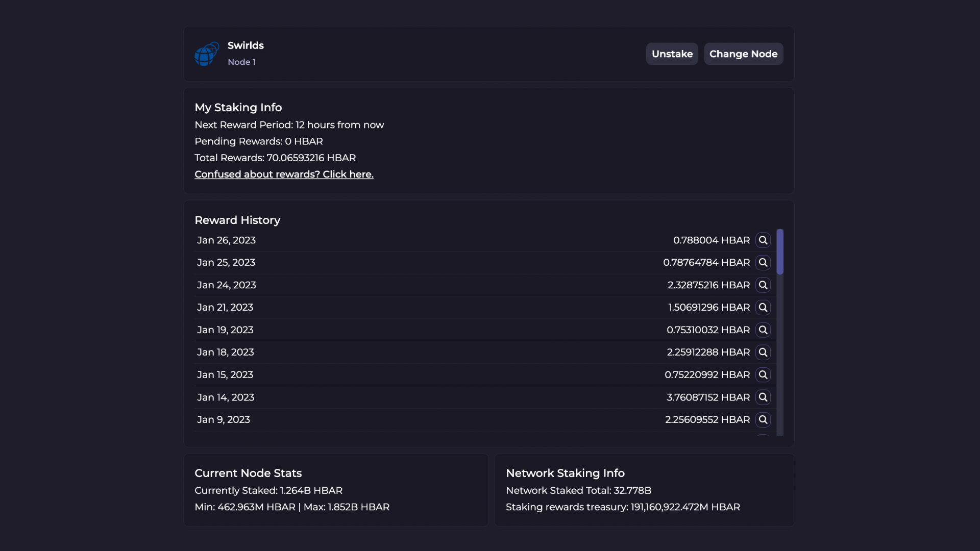980x551 pixels.
Task: Click the scrollbar track below the thumb
Action: pos(779,357)
